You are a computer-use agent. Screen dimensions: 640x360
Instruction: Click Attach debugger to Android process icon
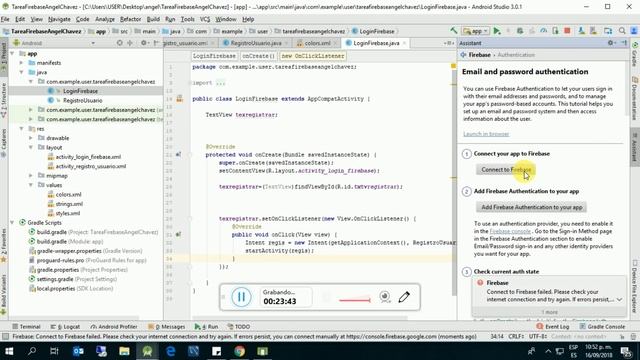point(555,31)
